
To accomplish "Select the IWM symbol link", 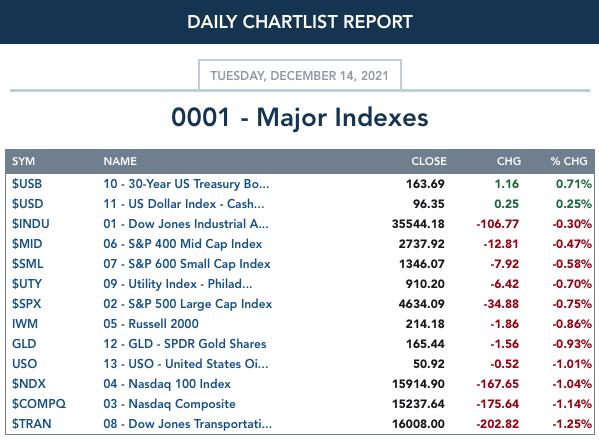I will [25, 324].
